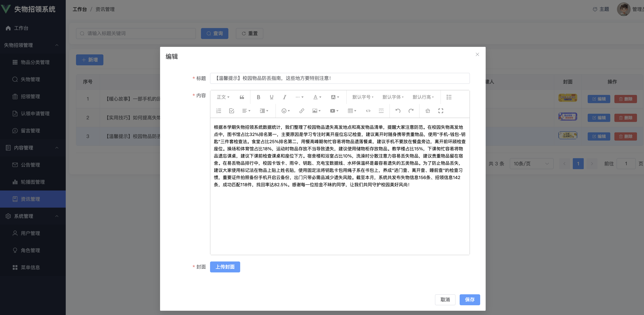Open 公告管理 in the sidebar
The height and width of the screenshot is (315, 644).
(30, 165)
